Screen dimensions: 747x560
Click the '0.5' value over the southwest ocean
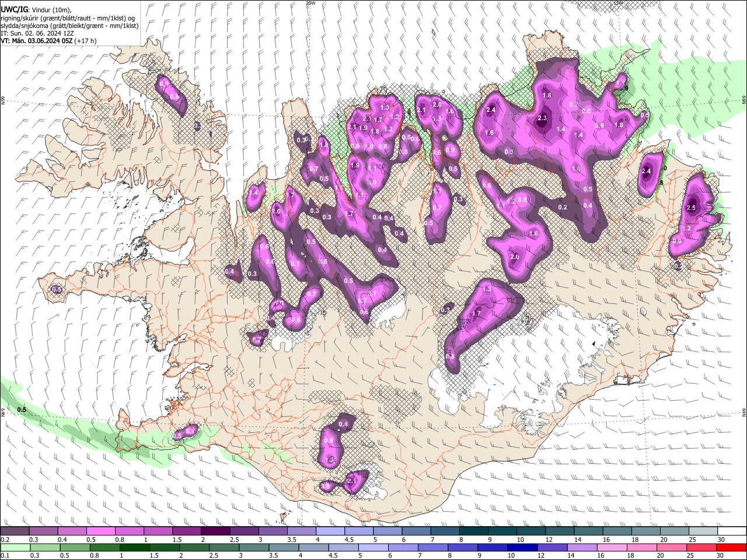click(22, 410)
